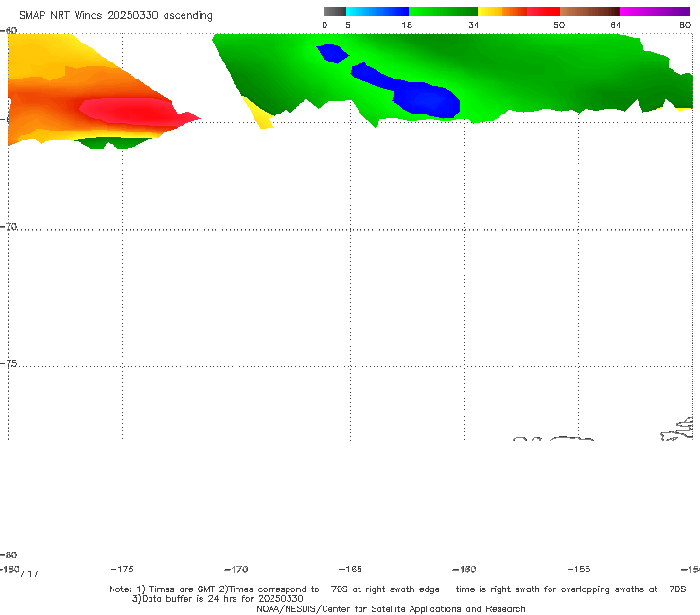Image resolution: width=700 pixels, height=615 pixels.
Task: Click the title text 'SMAP NRT Winds 20250330 ascending'
Action: [115, 16]
